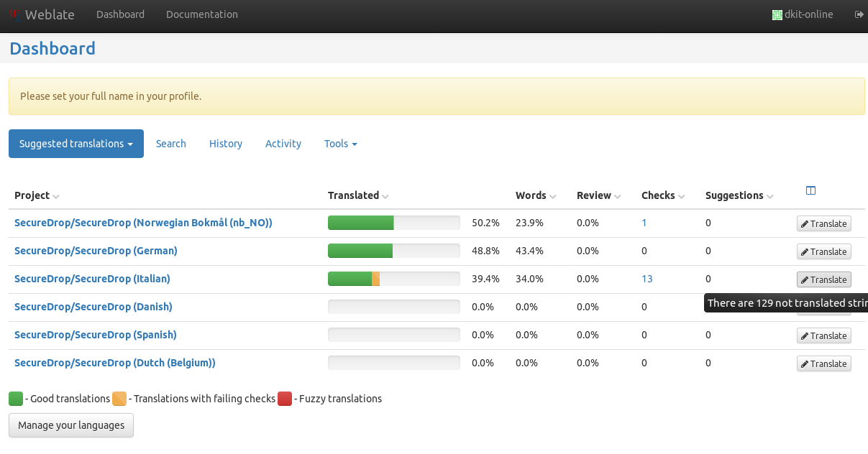Click 23.9% words value
This screenshot has width=868, height=454.
[x=529, y=223]
